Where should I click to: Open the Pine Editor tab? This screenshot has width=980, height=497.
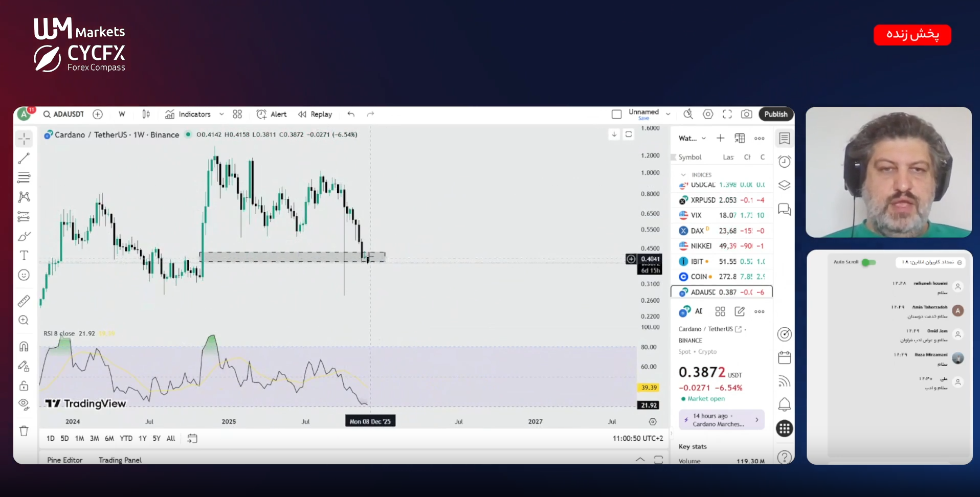pyautogui.click(x=64, y=460)
